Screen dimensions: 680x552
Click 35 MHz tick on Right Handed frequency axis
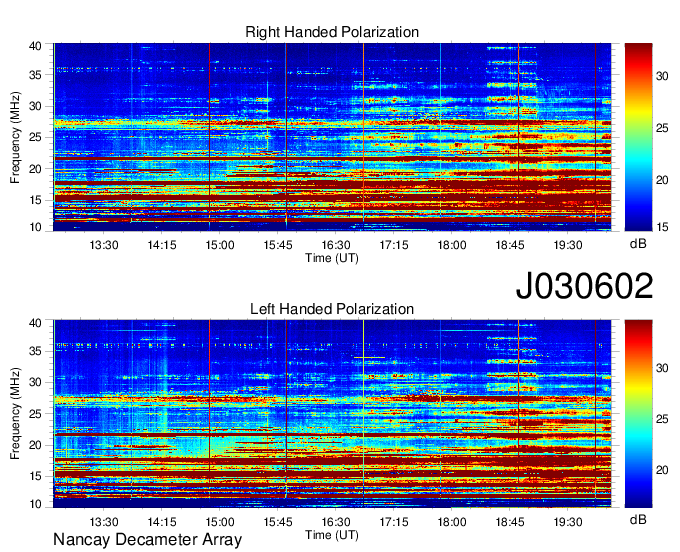tap(36, 75)
